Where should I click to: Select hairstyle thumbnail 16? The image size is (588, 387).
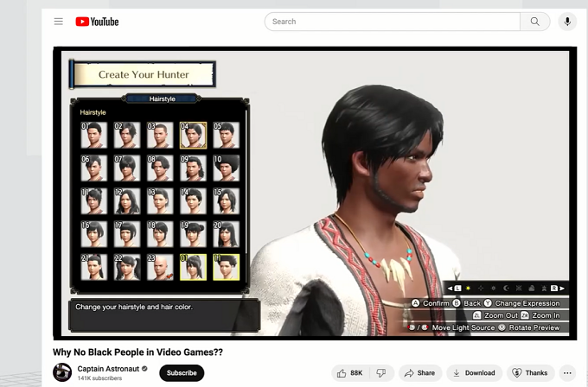[93, 234]
